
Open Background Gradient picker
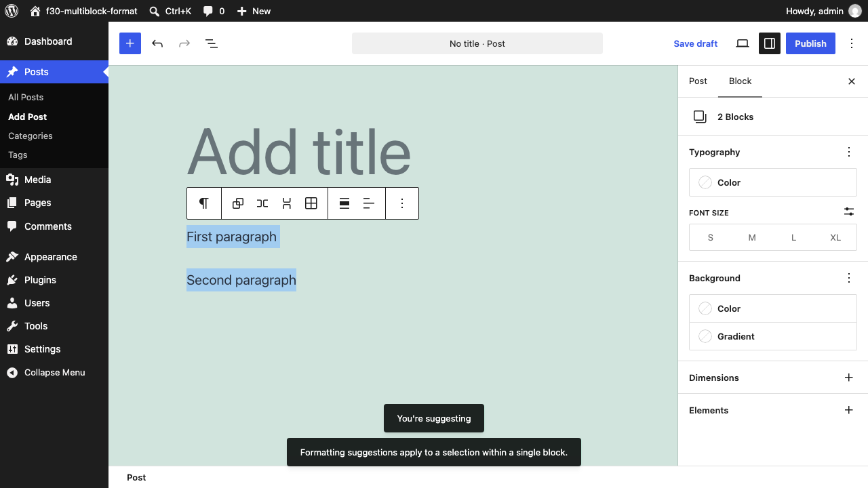tap(773, 336)
